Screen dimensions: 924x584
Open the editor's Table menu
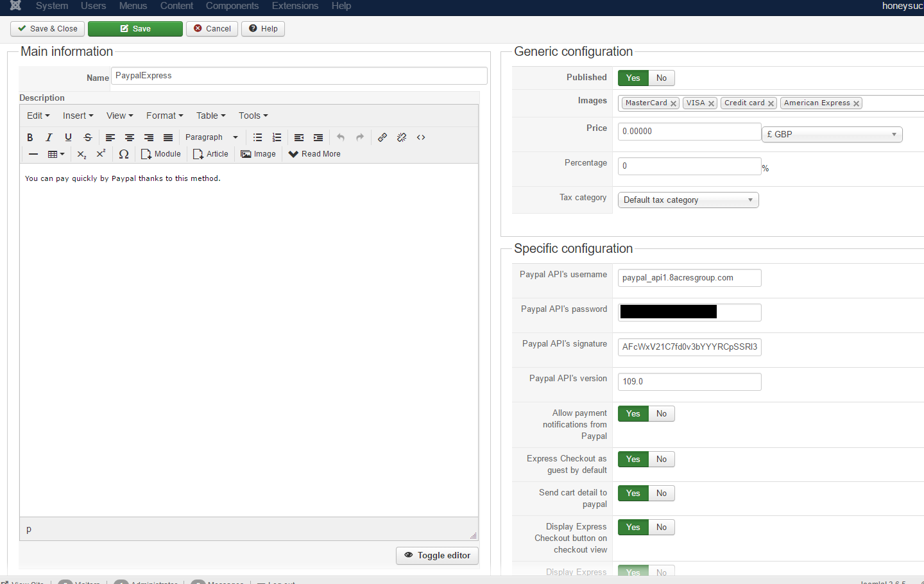(x=211, y=116)
